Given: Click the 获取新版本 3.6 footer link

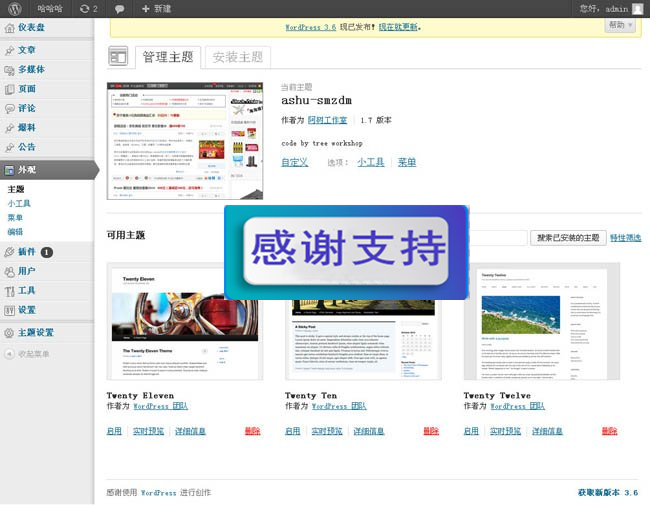Looking at the screenshot, I should tap(608, 493).
